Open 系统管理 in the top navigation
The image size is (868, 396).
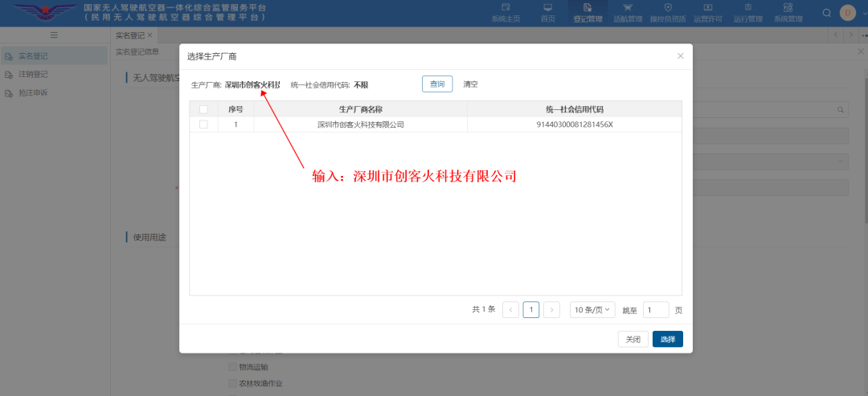(788, 12)
